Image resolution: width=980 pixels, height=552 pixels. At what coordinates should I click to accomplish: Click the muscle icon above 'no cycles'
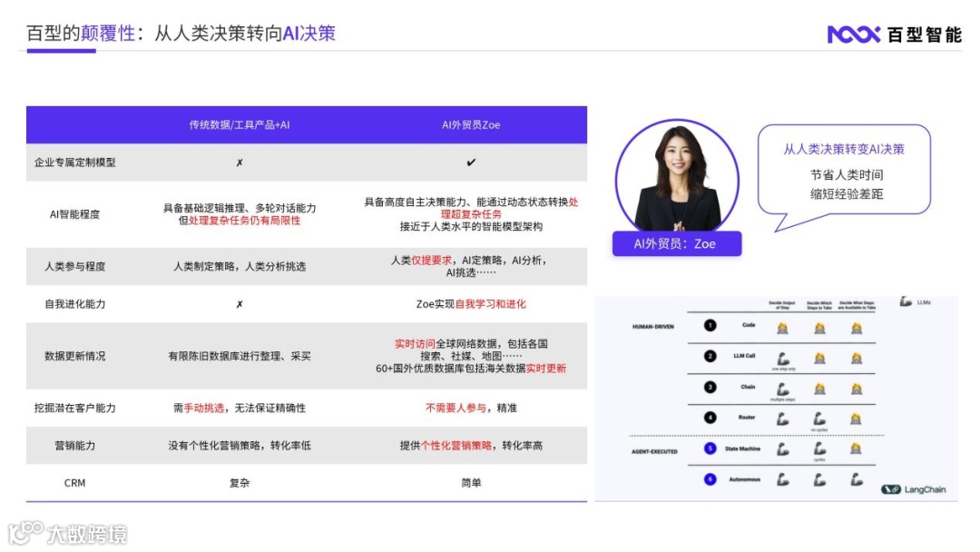point(819,419)
